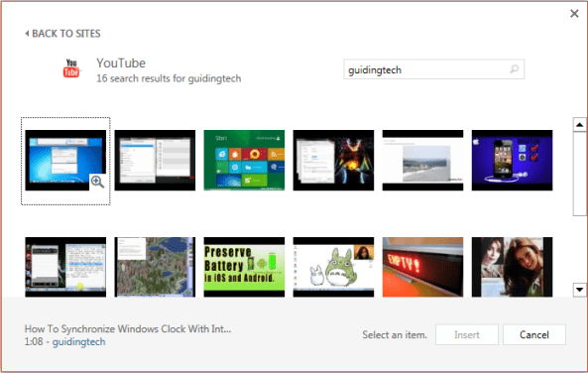This screenshot has height=373, width=588.
Task: Select the iPhone on purple background thumbnail
Action: point(512,161)
